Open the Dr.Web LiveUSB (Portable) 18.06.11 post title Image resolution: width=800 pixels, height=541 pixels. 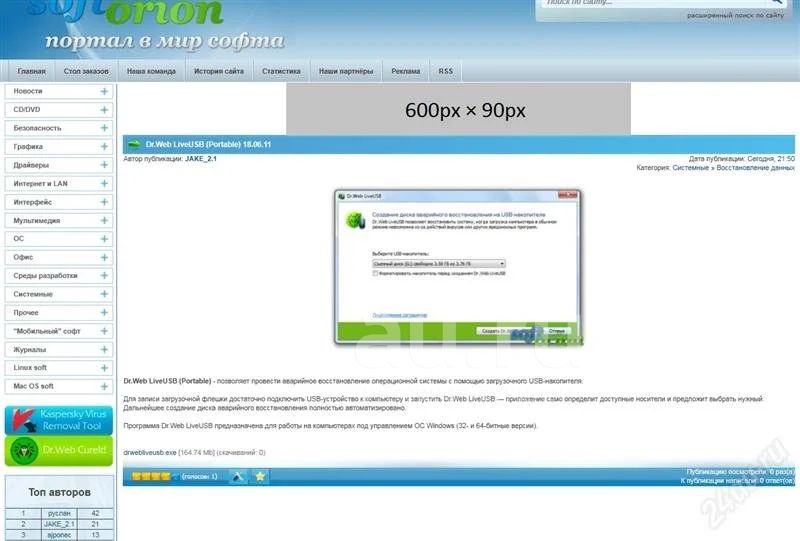click(x=208, y=145)
